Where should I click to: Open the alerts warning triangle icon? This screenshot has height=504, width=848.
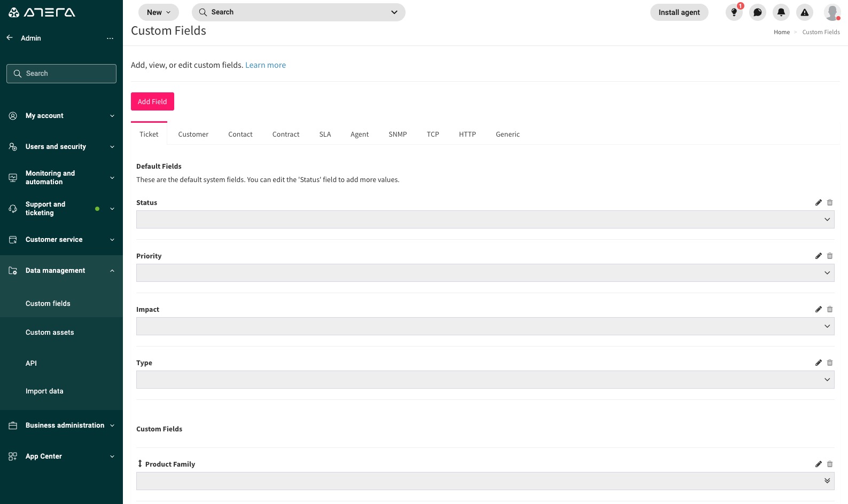point(805,12)
